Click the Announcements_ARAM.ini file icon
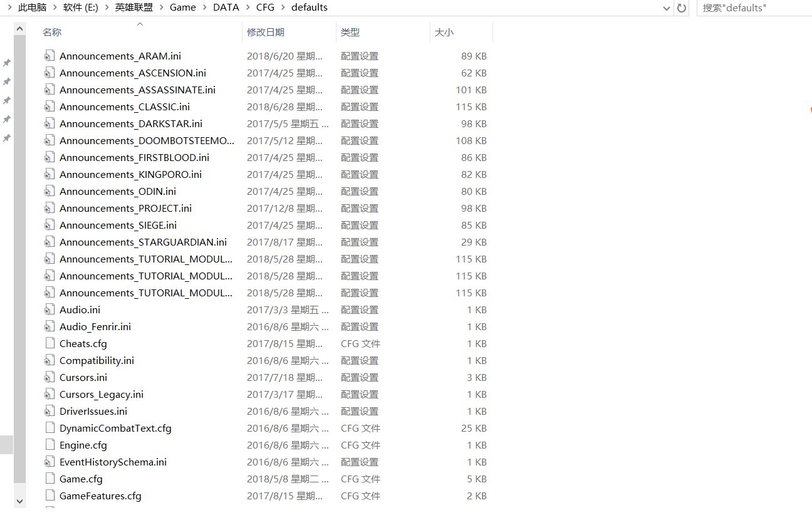Viewport: 812px width, 525px height. [x=49, y=56]
